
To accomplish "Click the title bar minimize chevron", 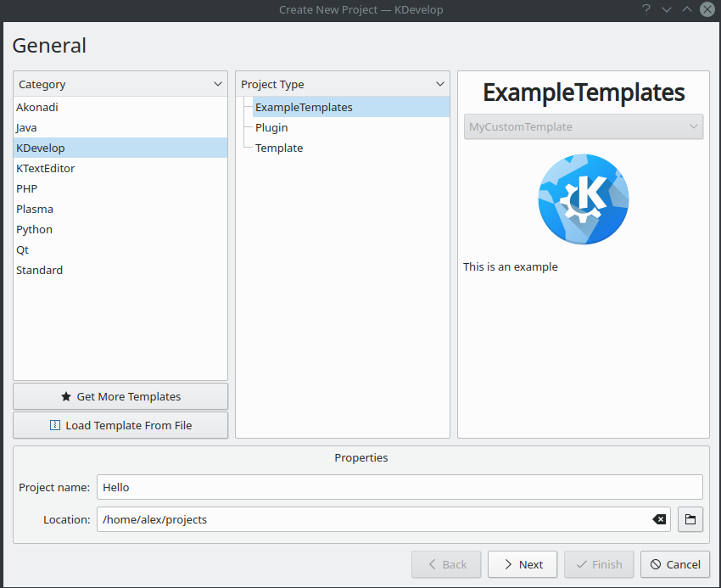I will [666, 9].
